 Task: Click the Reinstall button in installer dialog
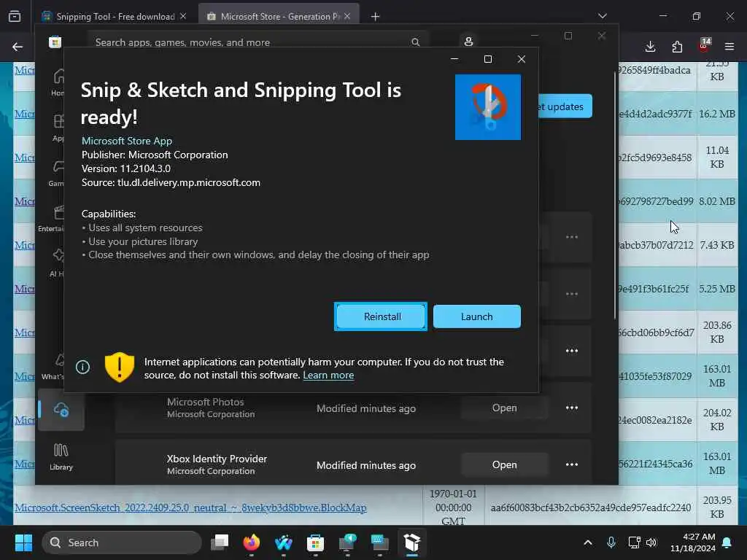pyautogui.click(x=381, y=316)
